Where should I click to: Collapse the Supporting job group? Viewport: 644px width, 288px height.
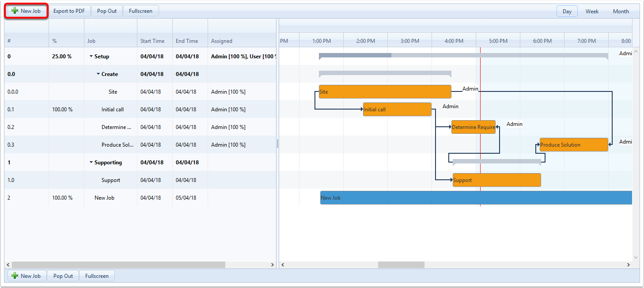[x=91, y=163]
